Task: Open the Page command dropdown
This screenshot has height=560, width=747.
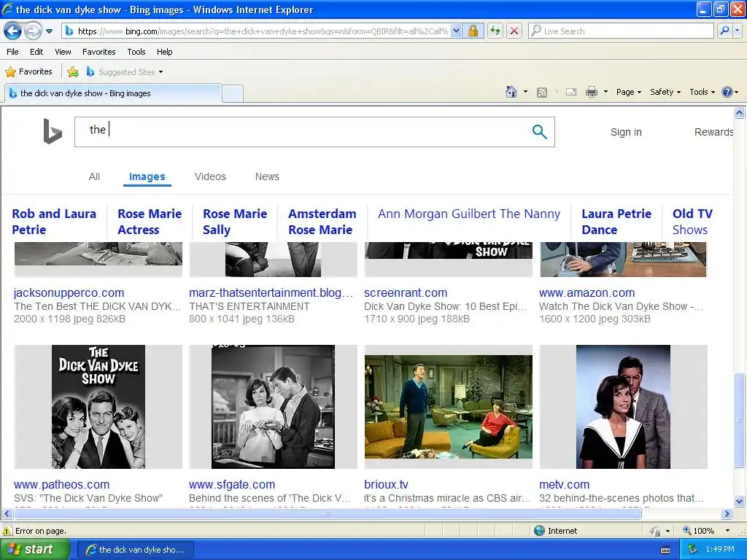Action: point(628,92)
